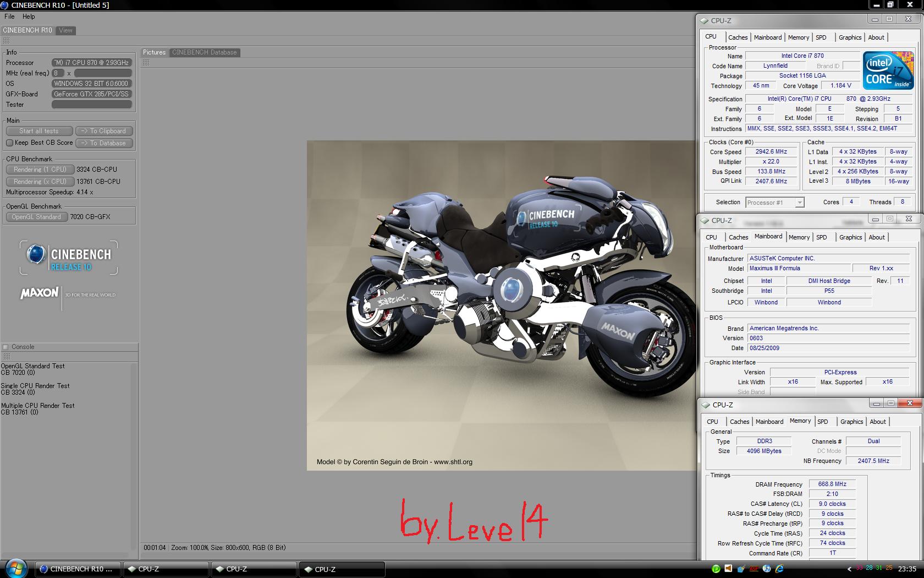Screen dimensions: 924x578
Task: Switch to CINEBENCH Database tab
Action: click(x=204, y=52)
